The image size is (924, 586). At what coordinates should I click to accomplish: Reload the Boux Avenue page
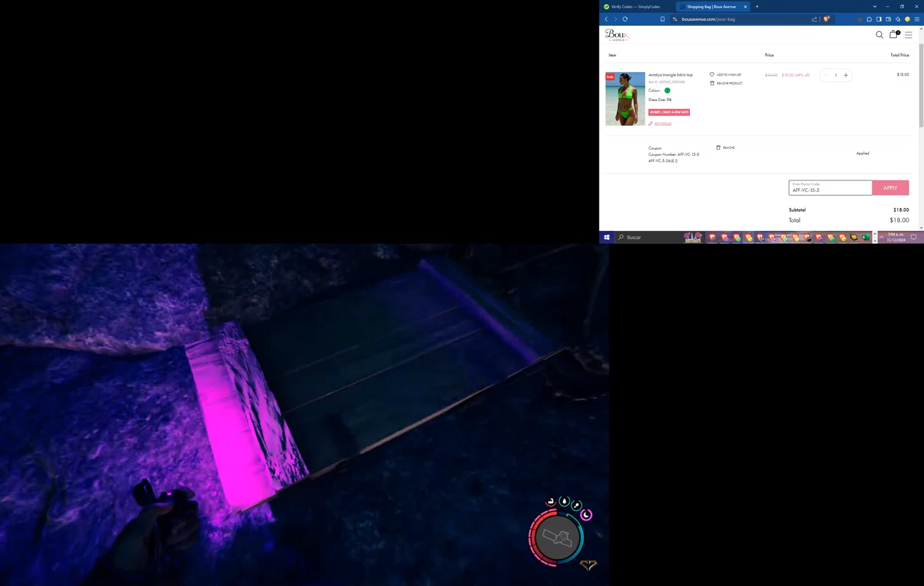pos(625,19)
